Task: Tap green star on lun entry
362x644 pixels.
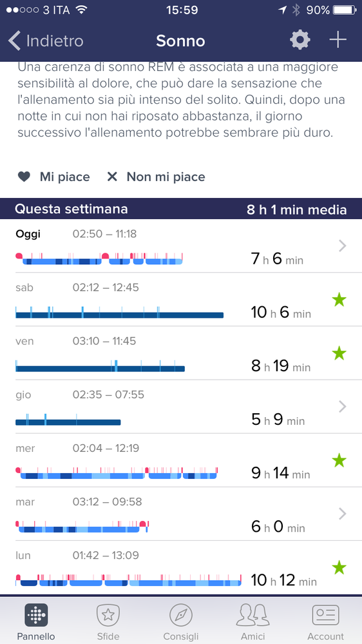Action: pos(339,567)
